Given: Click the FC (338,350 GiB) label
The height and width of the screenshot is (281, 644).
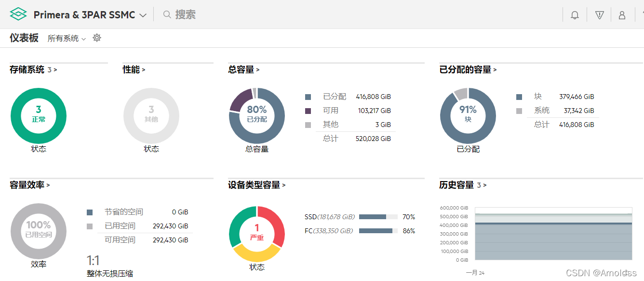Looking at the screenshot, I should 329,231.
